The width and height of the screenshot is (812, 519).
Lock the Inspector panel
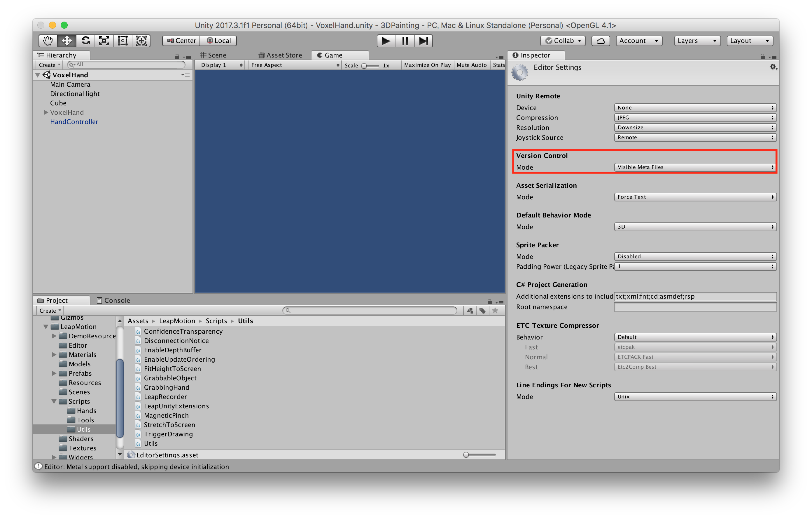(762, 56)
